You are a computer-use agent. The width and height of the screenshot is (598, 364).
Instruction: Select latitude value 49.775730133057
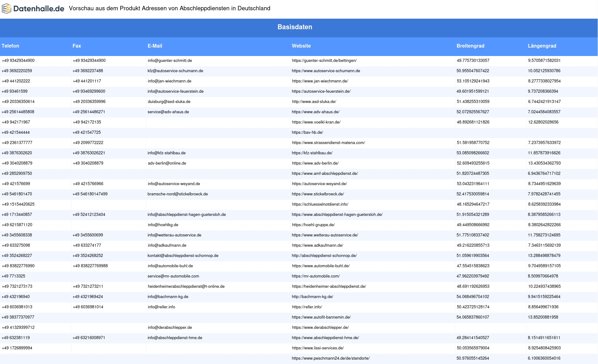(x=473, y=61)
